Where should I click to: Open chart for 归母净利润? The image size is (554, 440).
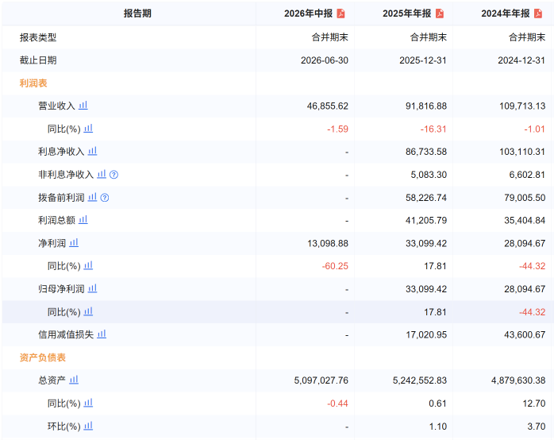pyautogui.click(x=92, y=289)
